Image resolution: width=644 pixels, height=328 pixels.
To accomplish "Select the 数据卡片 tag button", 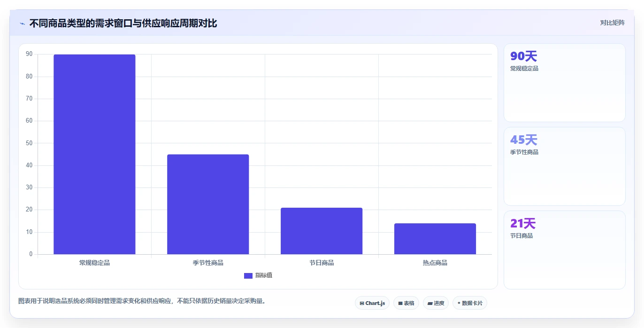I will coord(469,303).
